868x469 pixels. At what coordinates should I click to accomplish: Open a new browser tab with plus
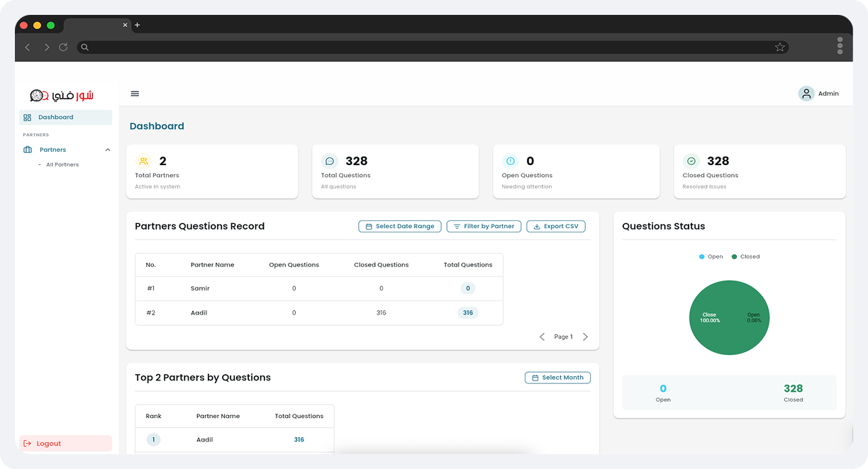(138, 25)
